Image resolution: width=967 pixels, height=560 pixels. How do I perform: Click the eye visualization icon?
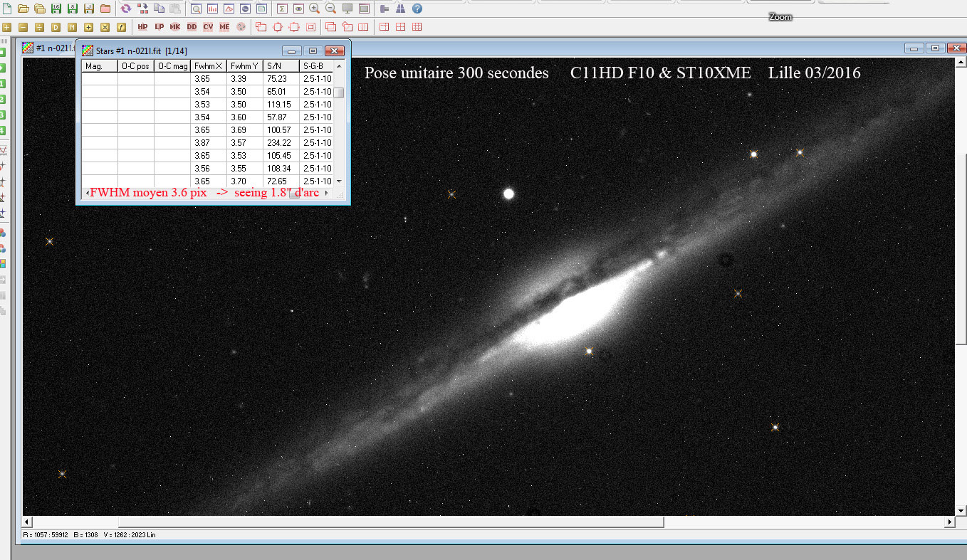(x=298, y=9)
